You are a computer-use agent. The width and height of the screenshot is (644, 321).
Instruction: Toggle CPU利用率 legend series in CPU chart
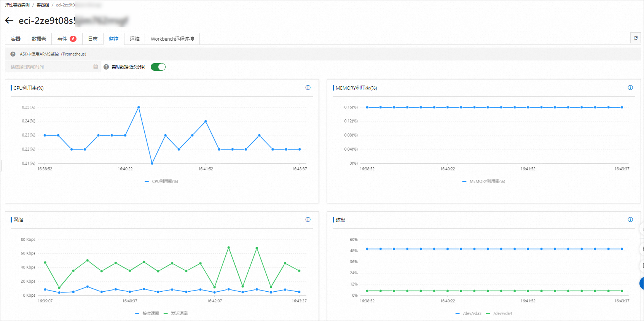(x=161, y=181)
